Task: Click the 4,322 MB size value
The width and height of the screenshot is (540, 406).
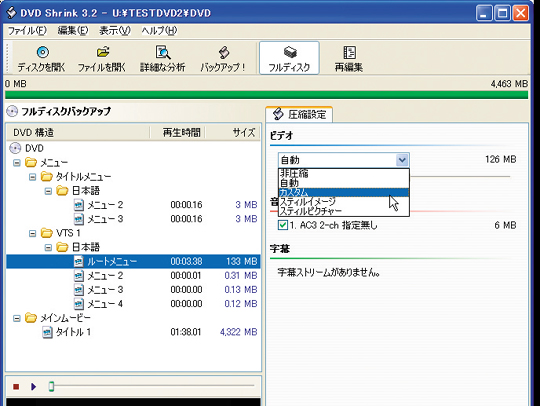Action: [239, 332]
